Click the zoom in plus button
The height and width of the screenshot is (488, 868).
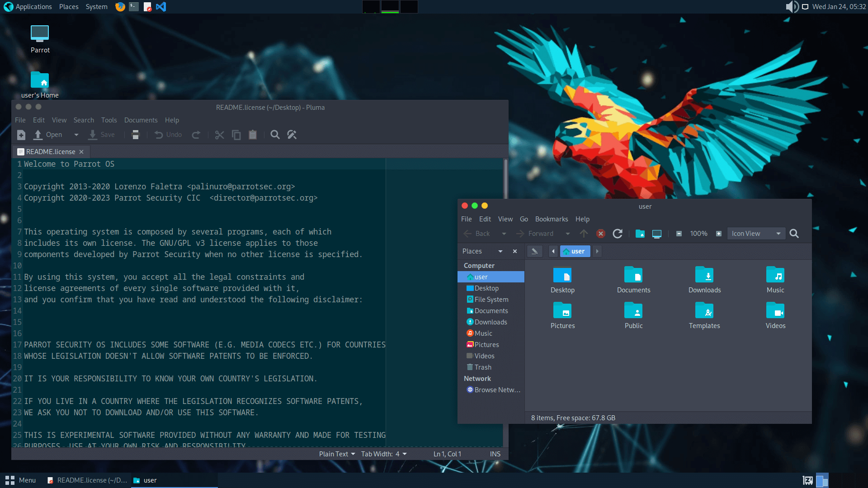[719, 234]
